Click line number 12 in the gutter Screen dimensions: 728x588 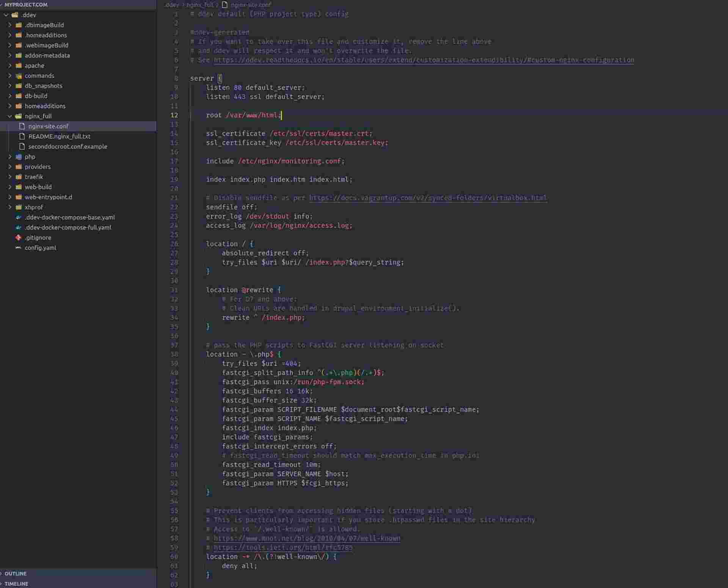coord(174,115)
